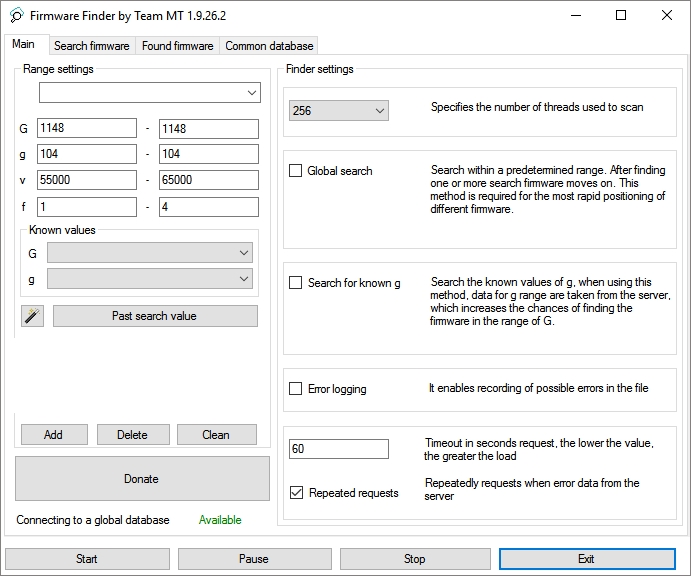
Task: Click the green Available status text
Action: tap(220, 520)
